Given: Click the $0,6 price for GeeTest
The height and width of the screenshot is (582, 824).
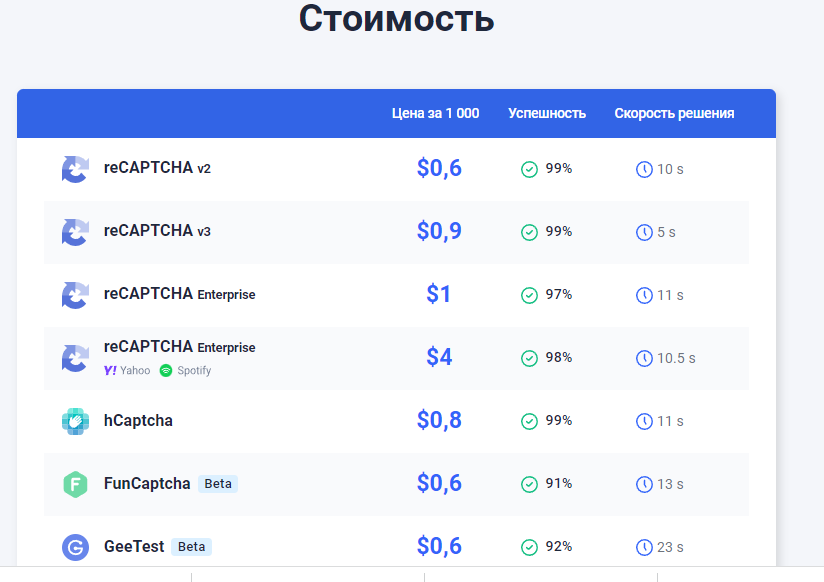Looking at the screenshot, I should coord(439,547).
